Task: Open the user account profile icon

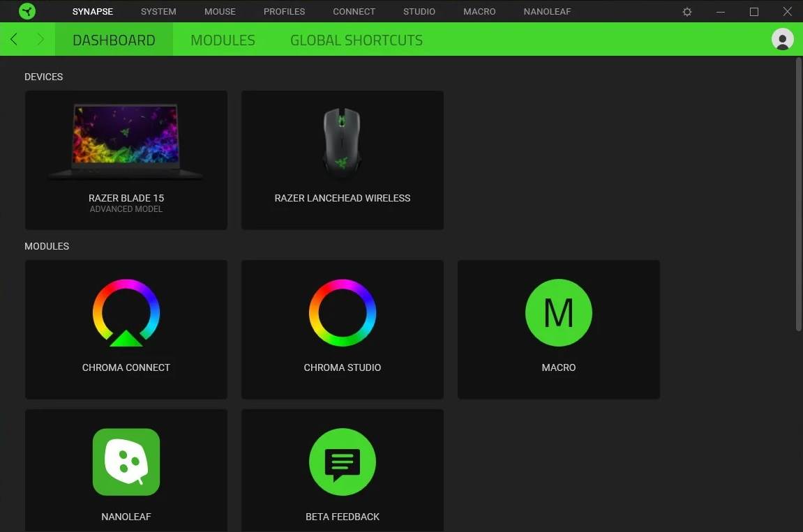Action: 782,40
